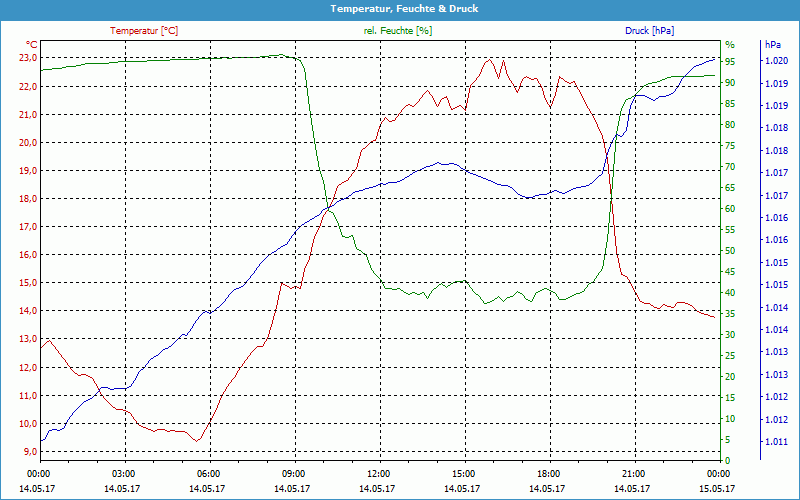800x500 pixels.
Task: Click the green "15" humidity axis value
Action: pos(730,397)
